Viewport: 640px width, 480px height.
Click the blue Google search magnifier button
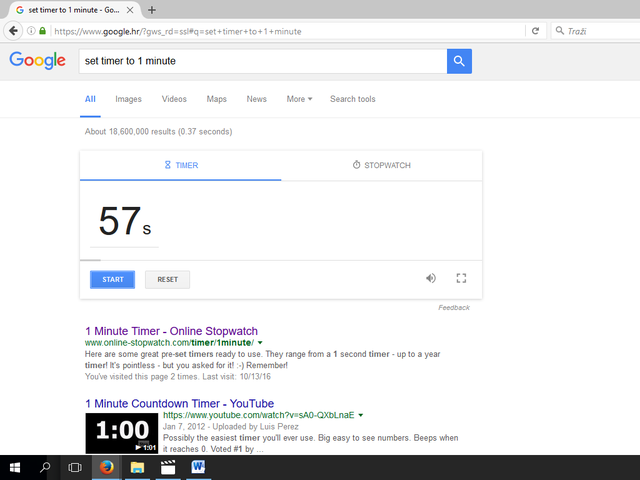(459, 61)
